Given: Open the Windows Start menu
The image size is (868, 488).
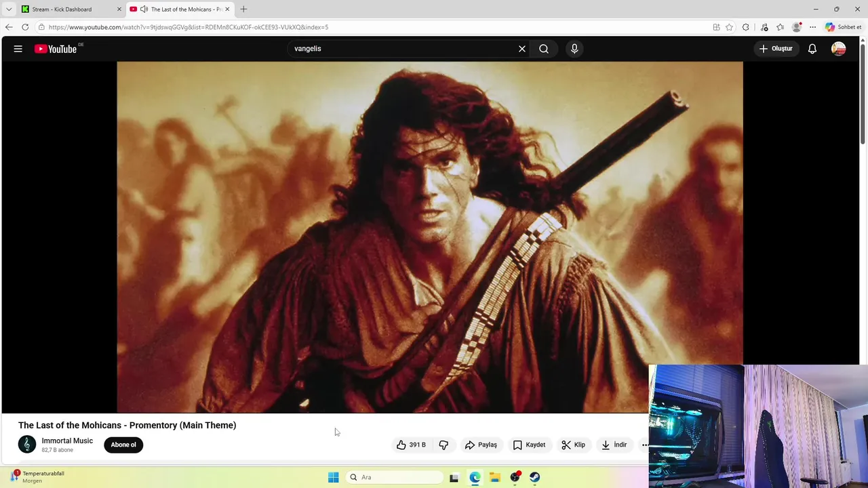Looking at the screenshot, I should tap(333, 477).
